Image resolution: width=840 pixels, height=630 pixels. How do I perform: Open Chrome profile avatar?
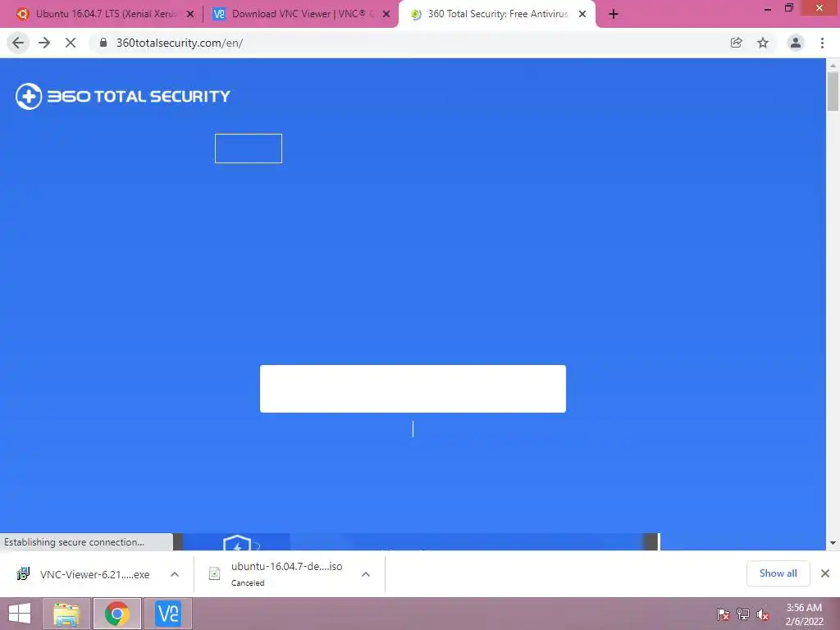point(796,43)
